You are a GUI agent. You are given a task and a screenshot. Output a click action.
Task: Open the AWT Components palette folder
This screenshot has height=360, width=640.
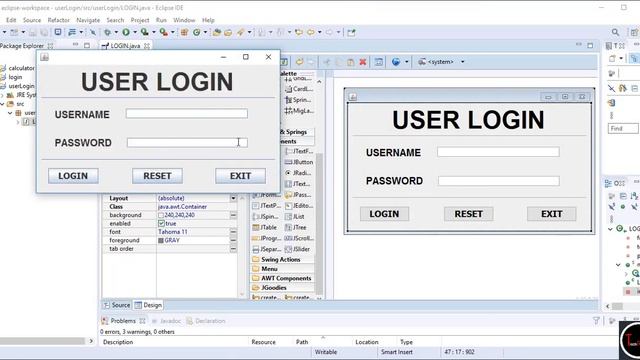pyautogui.click(x=282, y=278)
